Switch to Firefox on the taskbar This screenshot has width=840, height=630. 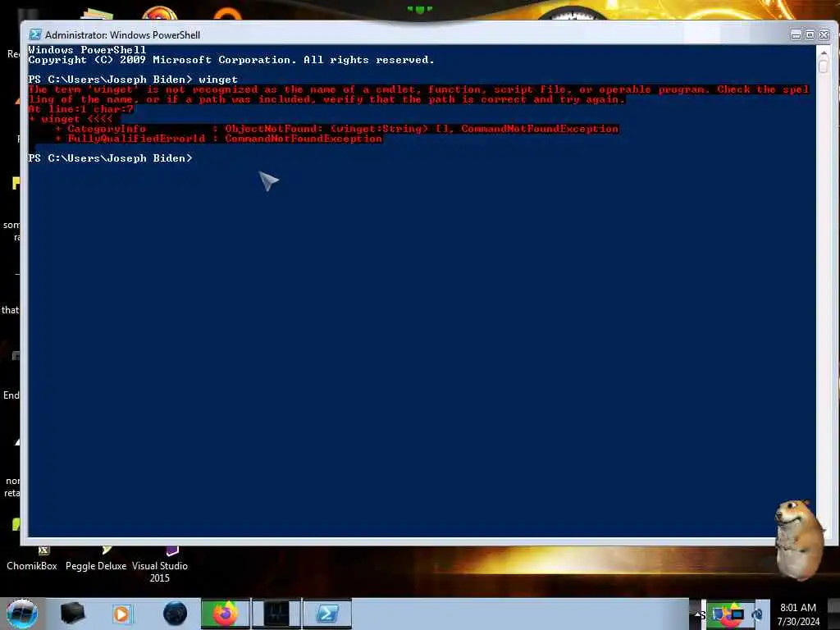[226, 614]
